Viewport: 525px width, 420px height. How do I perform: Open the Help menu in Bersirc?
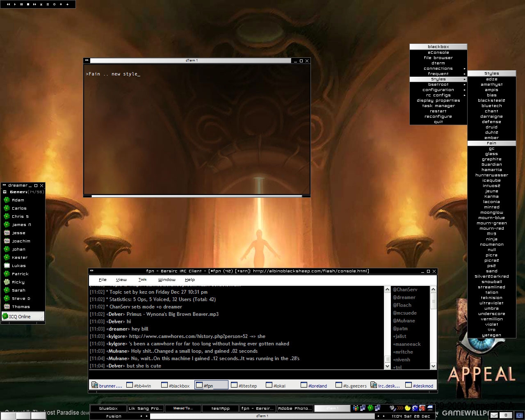click(x=189, y=280)
